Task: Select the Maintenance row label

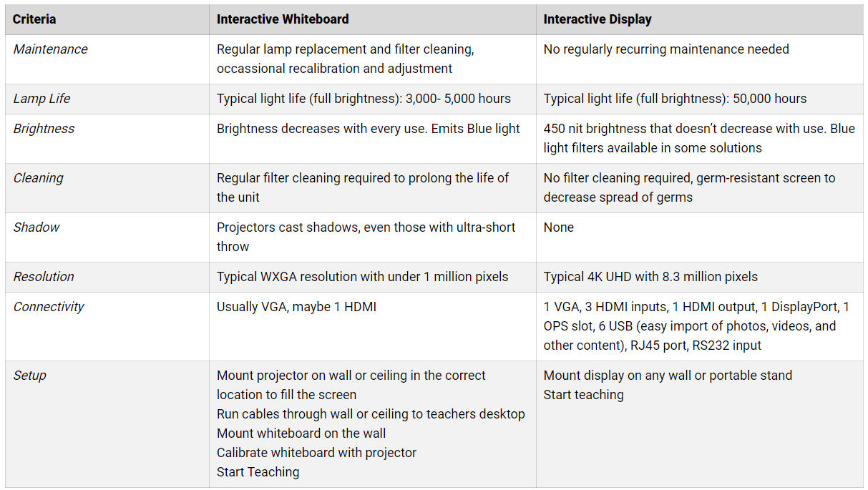Action: (50, 49)
